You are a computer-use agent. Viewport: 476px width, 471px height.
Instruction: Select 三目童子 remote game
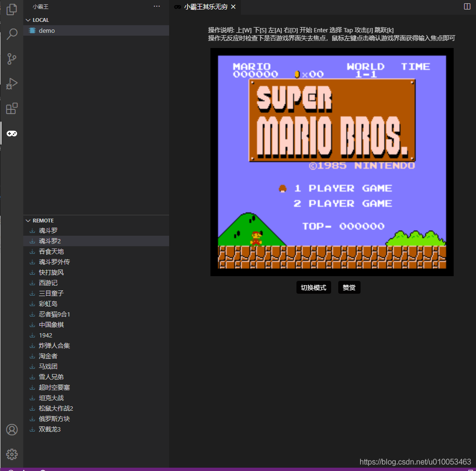click(96, 294)
